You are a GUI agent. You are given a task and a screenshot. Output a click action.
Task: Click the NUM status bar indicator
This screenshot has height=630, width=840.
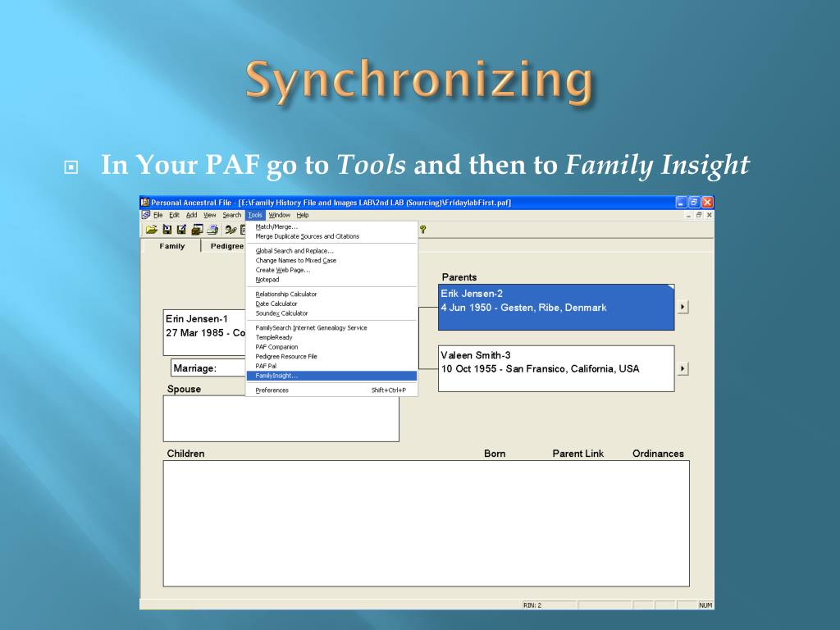[705, 605]
